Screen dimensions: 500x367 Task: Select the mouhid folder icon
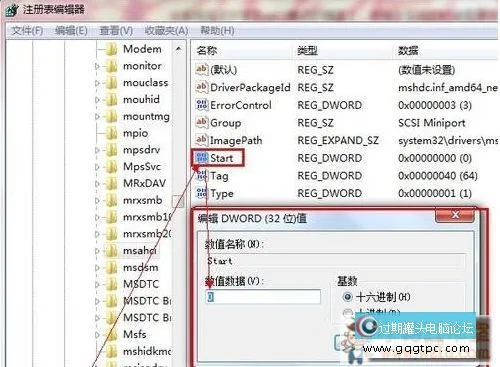click(112, 99)
